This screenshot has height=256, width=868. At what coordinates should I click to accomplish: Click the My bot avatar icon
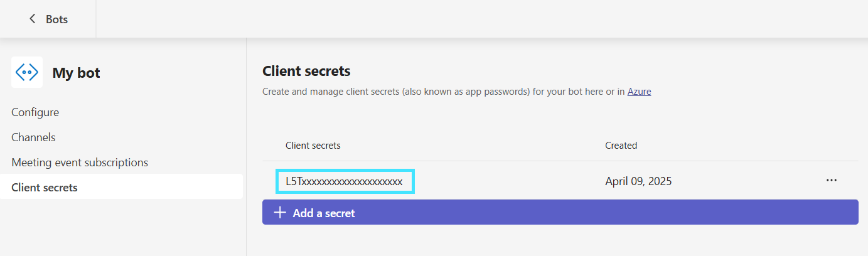point(27,72)
